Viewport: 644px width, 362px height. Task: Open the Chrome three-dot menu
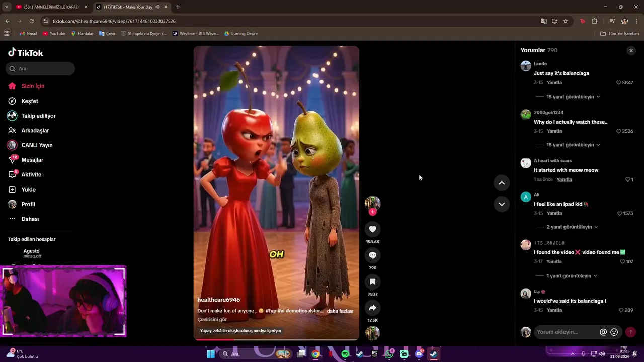[x=637, y=21]
